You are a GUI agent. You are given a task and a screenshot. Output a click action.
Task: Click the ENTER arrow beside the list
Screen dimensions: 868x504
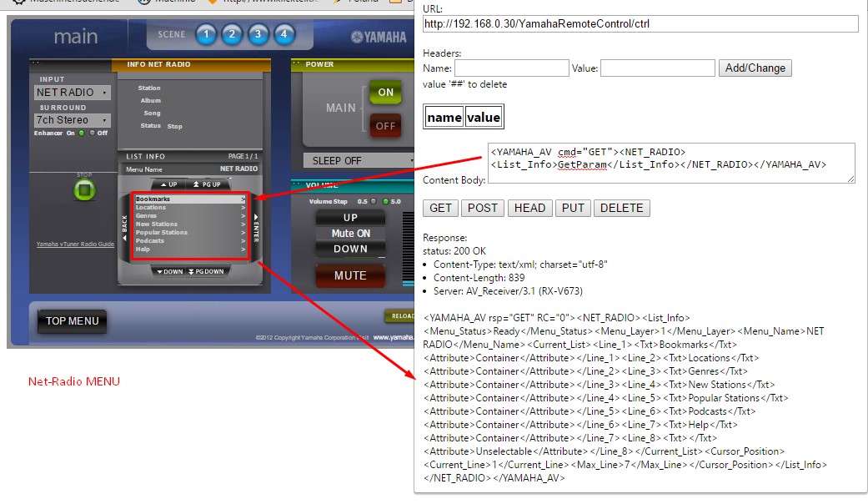pos(256,228)
